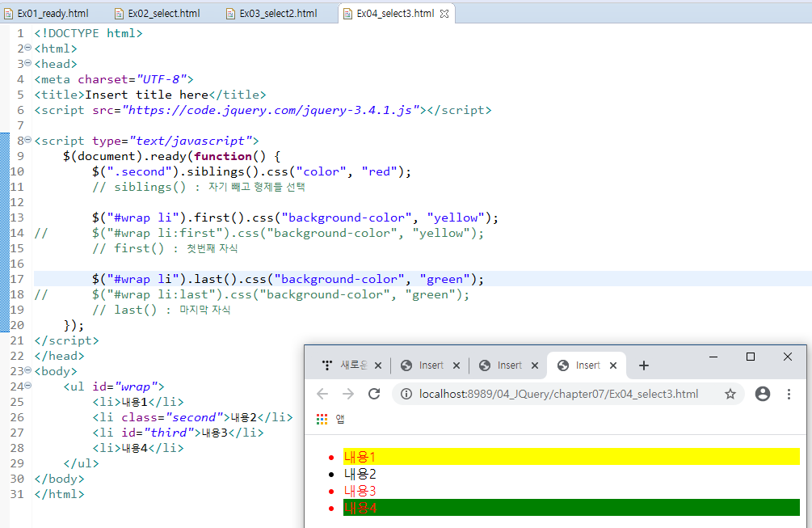Click the 내용1 yellow list item
The height and width of the screenshot is (528, 812).
click(571, 457)
